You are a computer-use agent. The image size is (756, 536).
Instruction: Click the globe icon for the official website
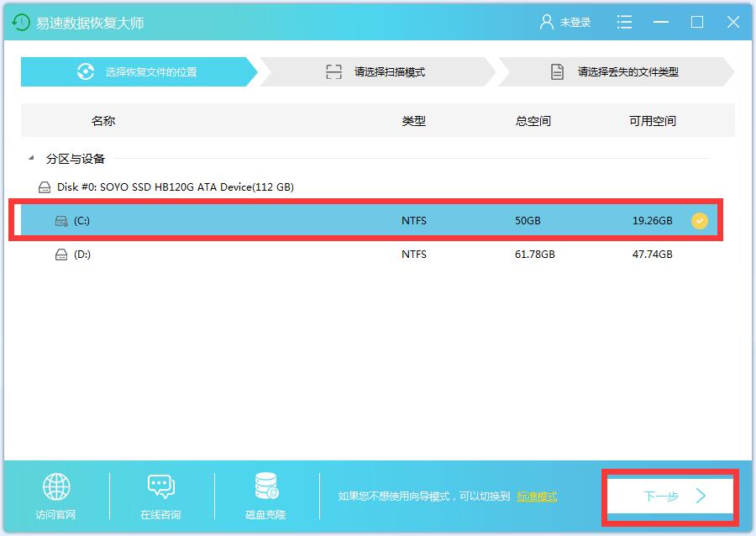tap(56, 486)
